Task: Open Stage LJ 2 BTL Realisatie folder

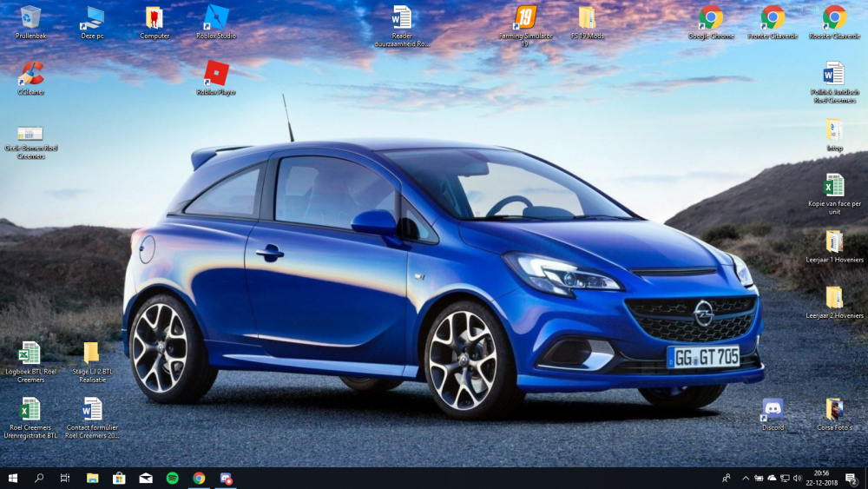Action: pyautogui.click(x=92, y=362)
